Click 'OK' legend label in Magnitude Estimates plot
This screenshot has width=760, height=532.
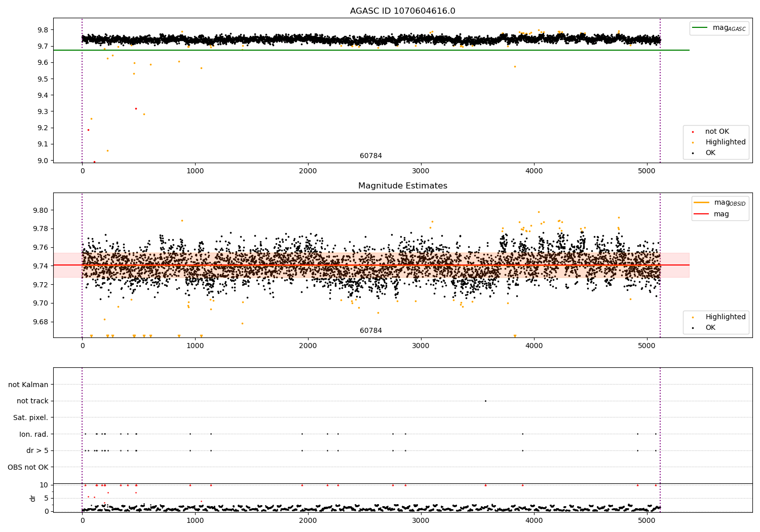[710, 328]
